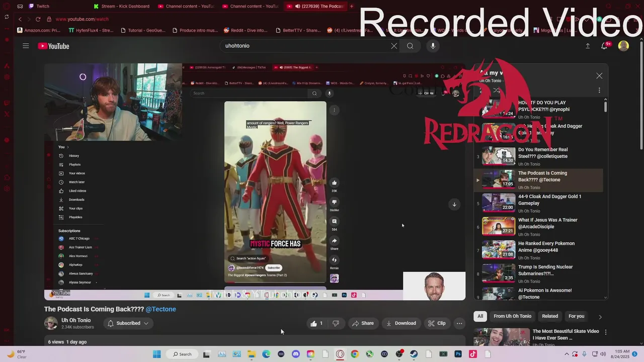Image resolution: width=644 pixels, height=362 pixels.
Task: Open the Tutorial - GeoGuessr bookmark
Action: pyautogui.click(x=143, y=30)
